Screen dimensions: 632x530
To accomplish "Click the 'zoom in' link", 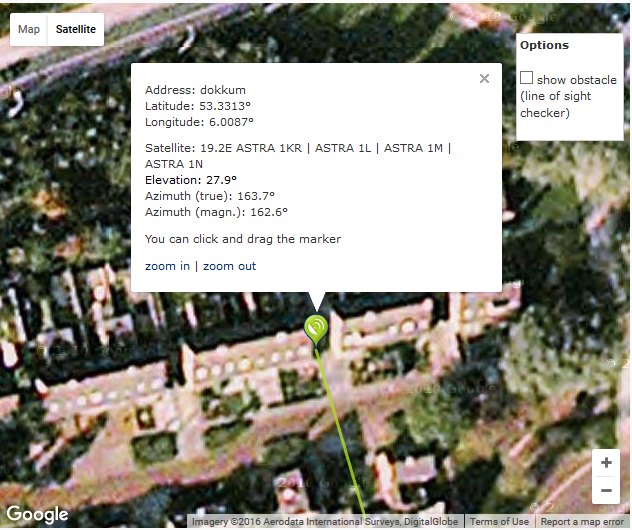I will pyautogui.click(x=167, y=266).
